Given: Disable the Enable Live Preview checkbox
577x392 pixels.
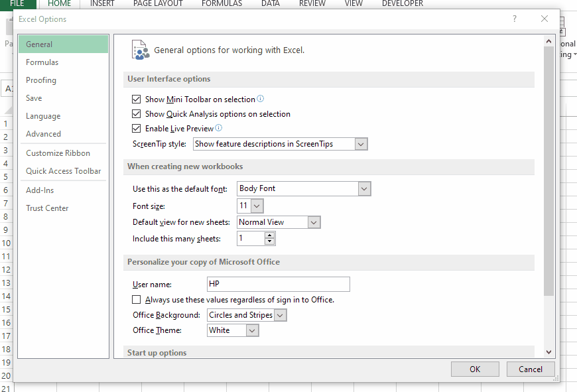Looking at the screenshot, I should pos(136,128).
